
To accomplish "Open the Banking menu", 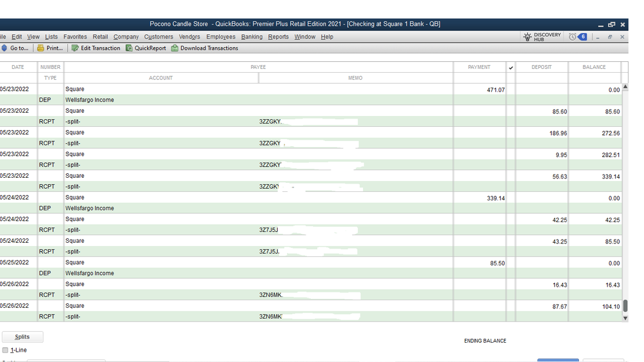I will tap(251, 37).
